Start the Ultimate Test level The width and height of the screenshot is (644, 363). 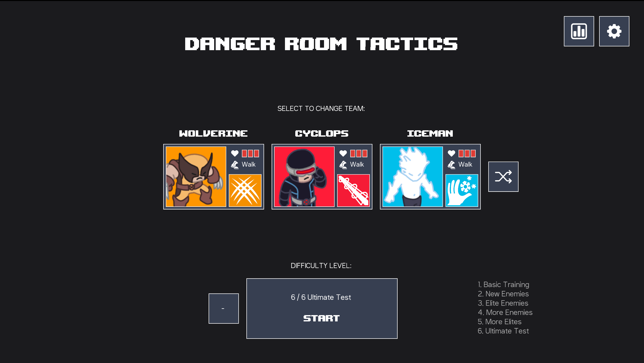pos(322,309)
